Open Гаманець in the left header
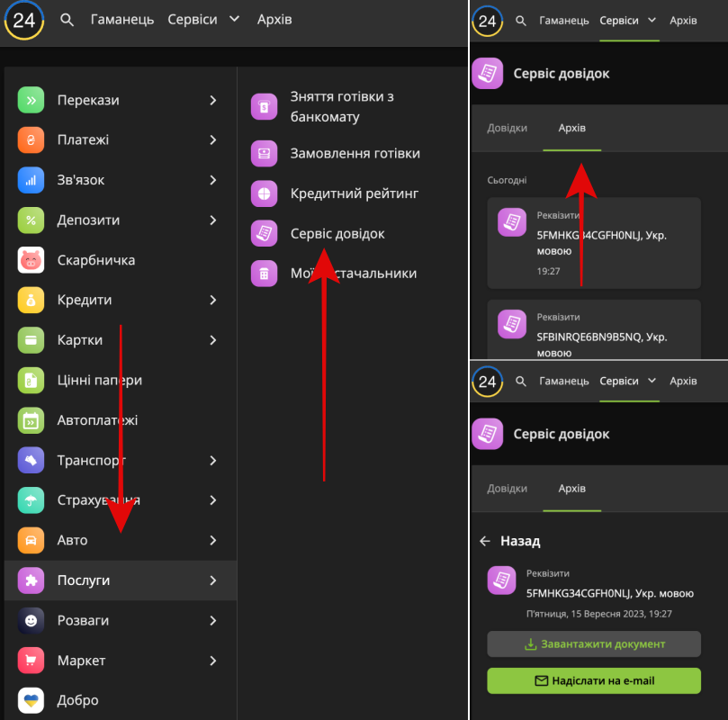Image resolution: width=728 pixels, height=720 pixels. tap(122, 20)
